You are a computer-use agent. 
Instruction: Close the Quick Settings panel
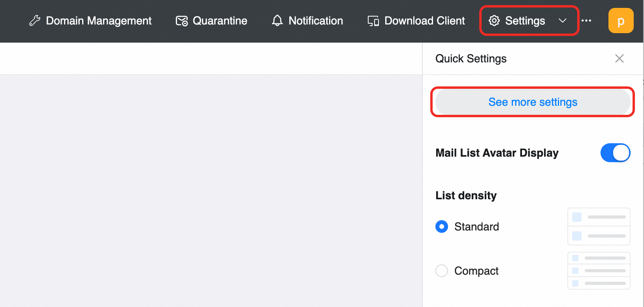pyautogui.click(x=620, y=58)
